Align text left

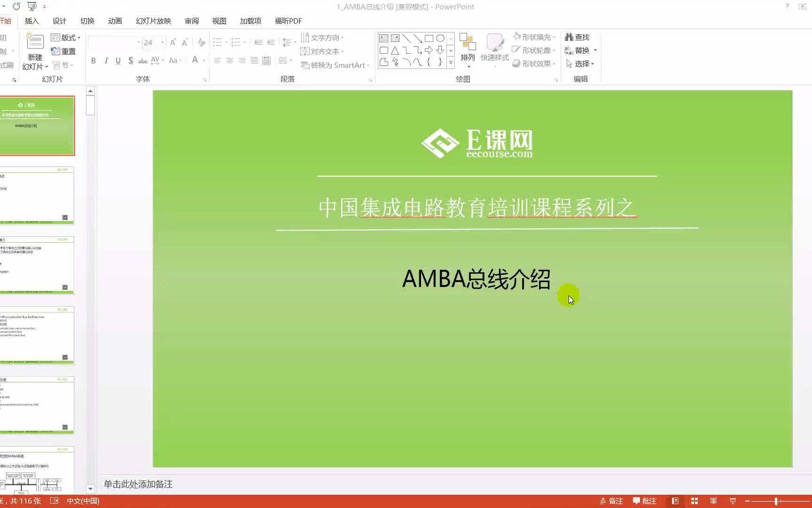[217, 61]
